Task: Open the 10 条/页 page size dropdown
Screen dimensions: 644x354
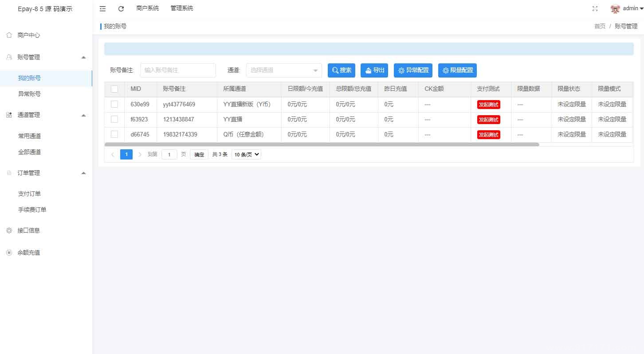Action: (x=247, y=155)
